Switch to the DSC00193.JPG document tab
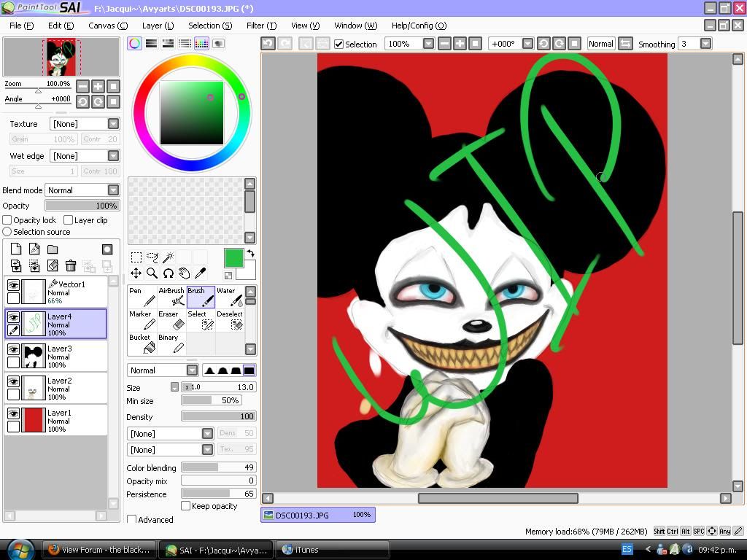Viewport: 747px width, 560px height. click(x=318, y=515)
